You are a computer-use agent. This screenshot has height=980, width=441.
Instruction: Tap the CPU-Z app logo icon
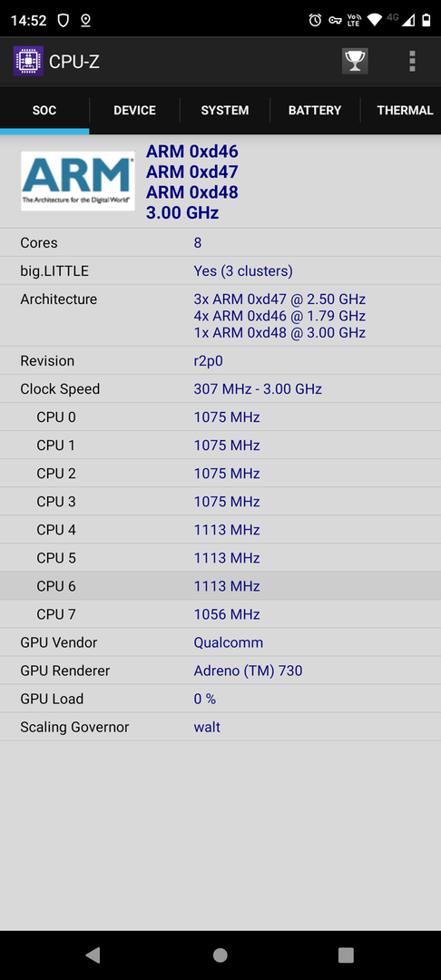click(28, 62)
